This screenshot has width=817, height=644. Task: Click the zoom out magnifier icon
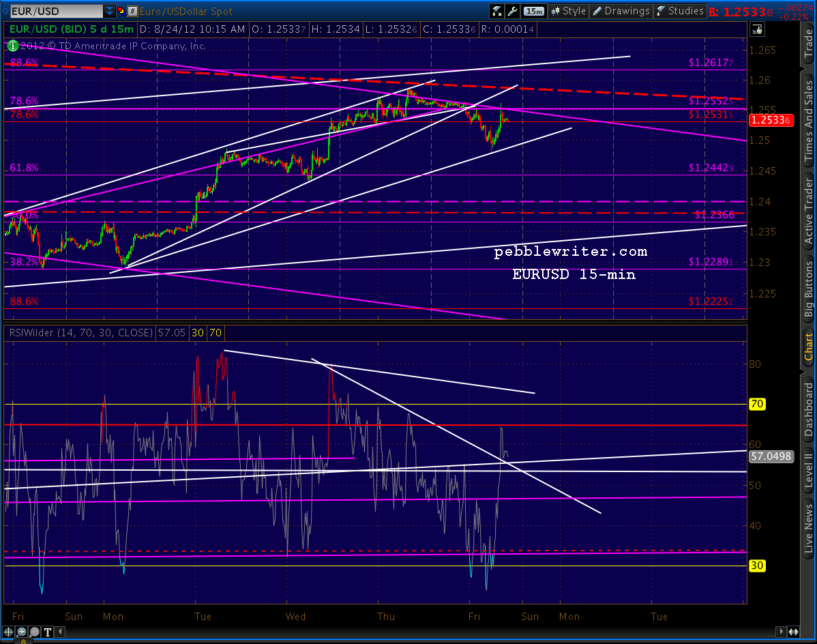[x=34, y=632]
